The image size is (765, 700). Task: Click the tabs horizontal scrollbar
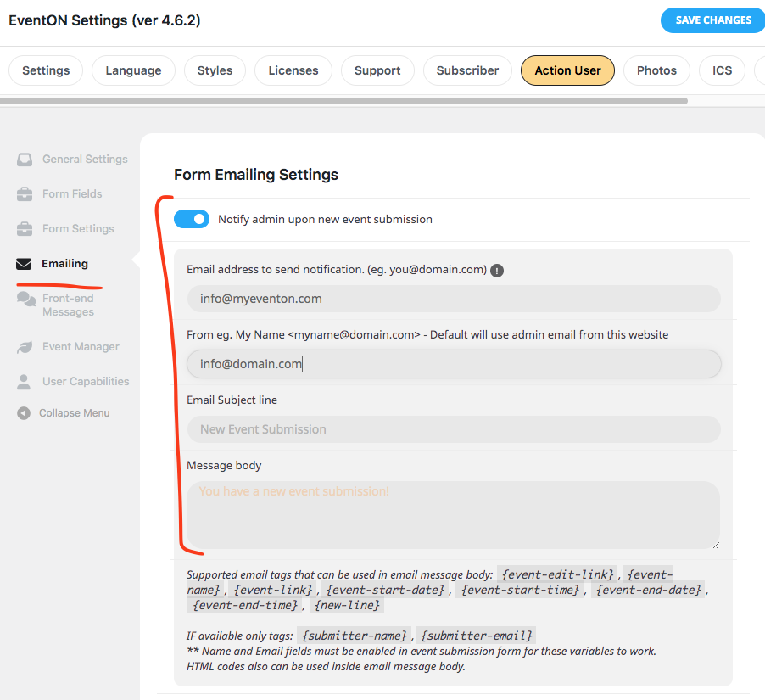(344, 101)
